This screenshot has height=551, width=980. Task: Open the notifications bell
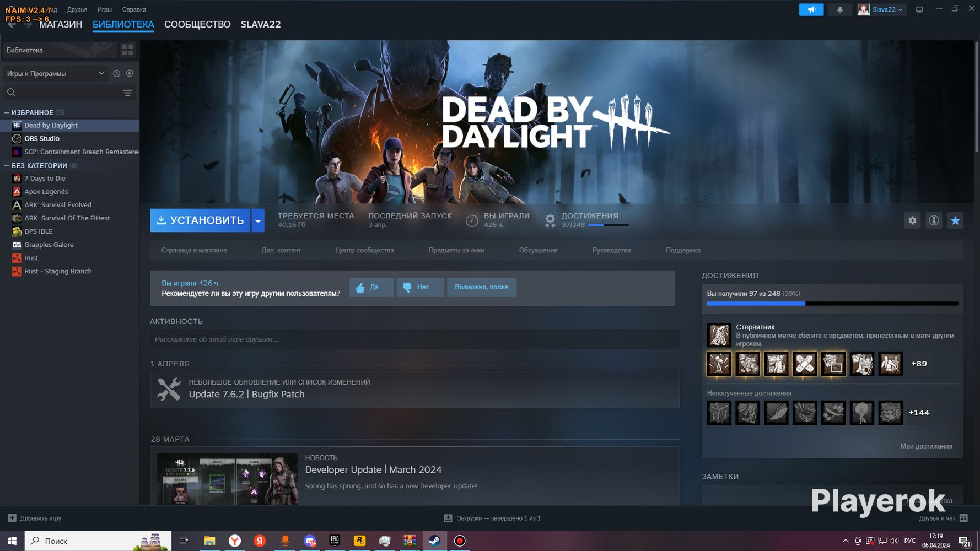[x=839, y=9]
